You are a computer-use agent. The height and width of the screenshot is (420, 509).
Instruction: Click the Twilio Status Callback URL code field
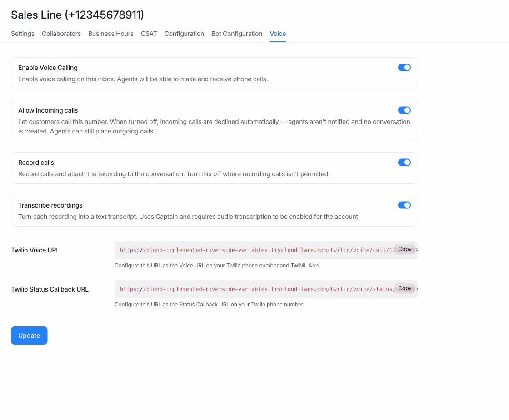[266, 289]
